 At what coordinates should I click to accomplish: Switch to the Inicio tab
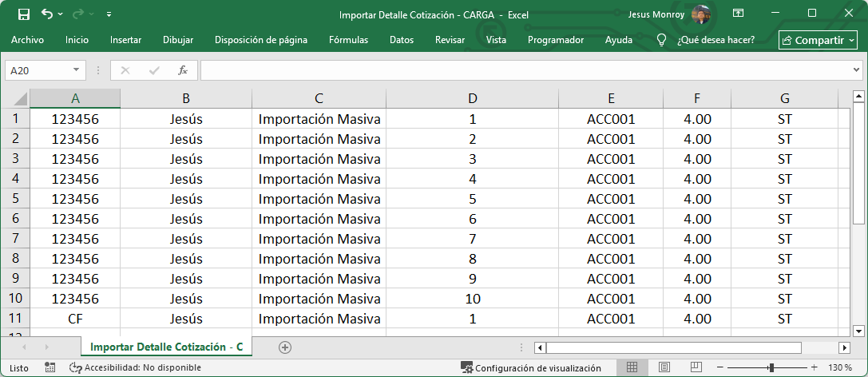point(77,40)
